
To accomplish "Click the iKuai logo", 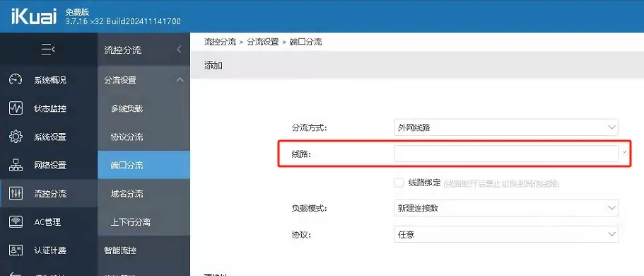I will coord(34,16).
